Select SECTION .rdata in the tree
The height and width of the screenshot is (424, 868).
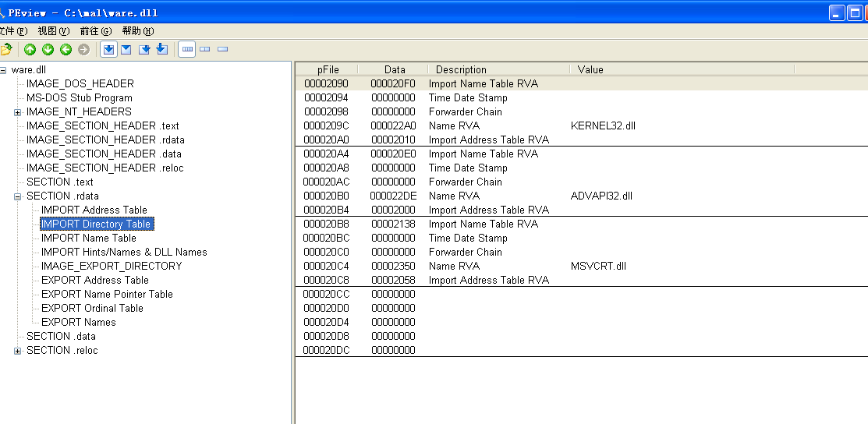(x=62, y=196)
